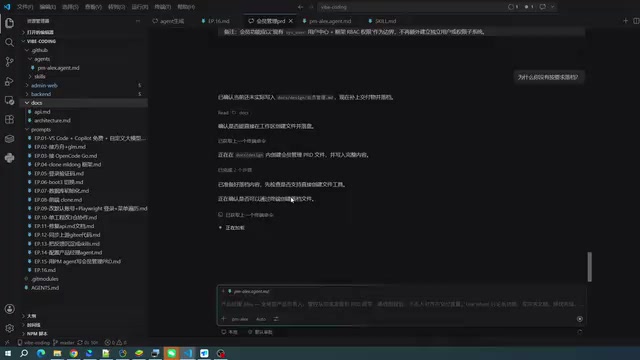Open the Extensions view
Screen dimensions: 640x360
click(x=9, y=120)
